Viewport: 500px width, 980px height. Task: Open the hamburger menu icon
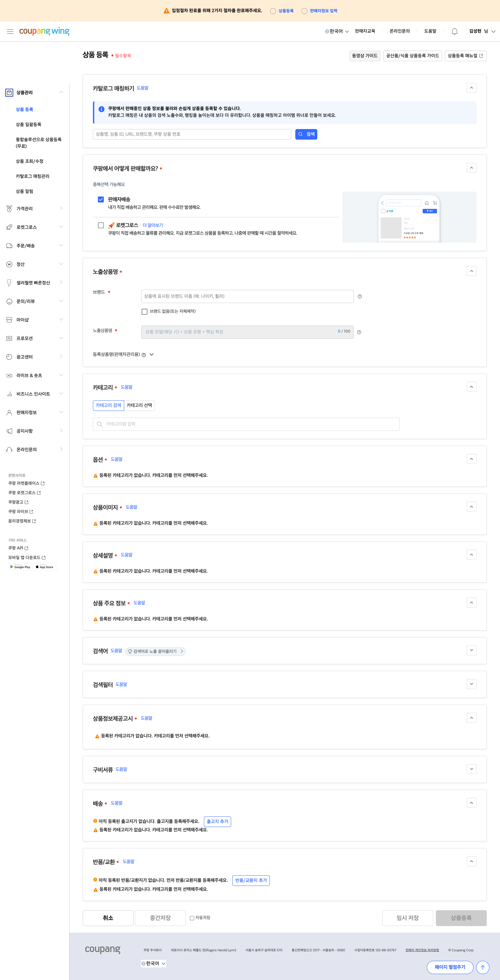(x=10, y=32)
